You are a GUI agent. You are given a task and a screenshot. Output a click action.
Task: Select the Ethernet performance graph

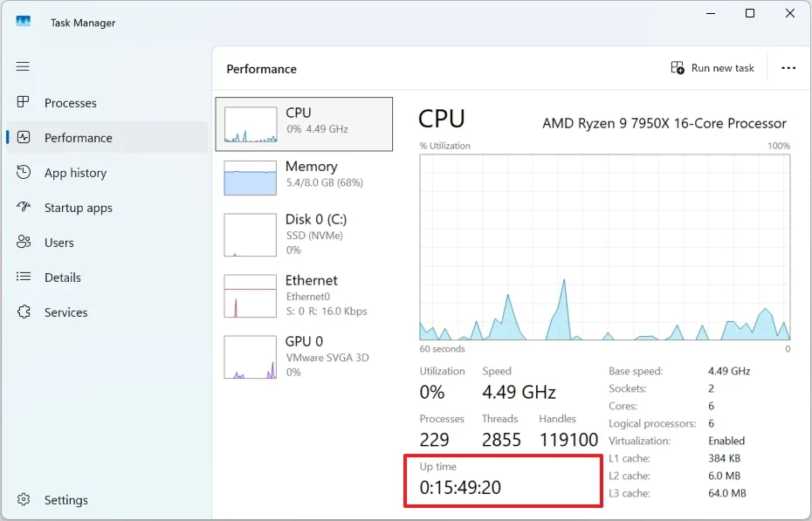[304, 295]
